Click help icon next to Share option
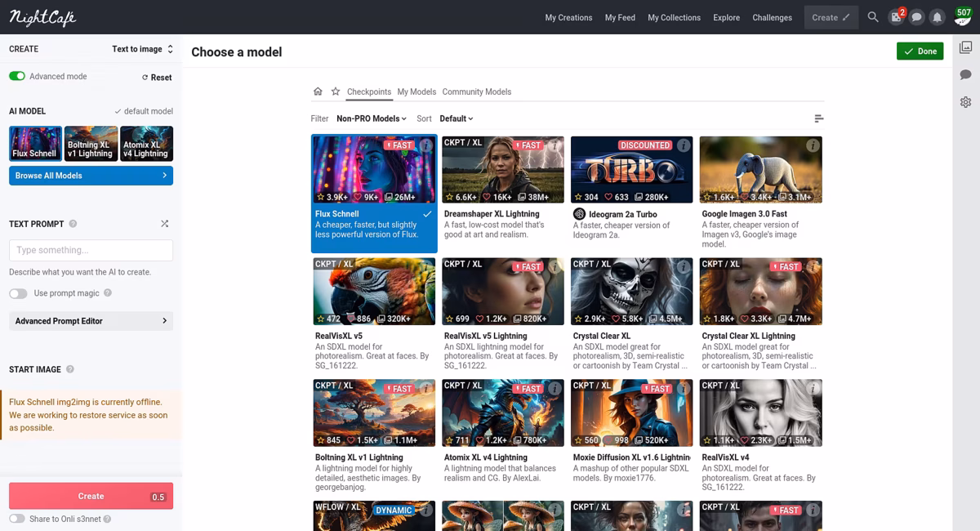 [x=108, y=519]
